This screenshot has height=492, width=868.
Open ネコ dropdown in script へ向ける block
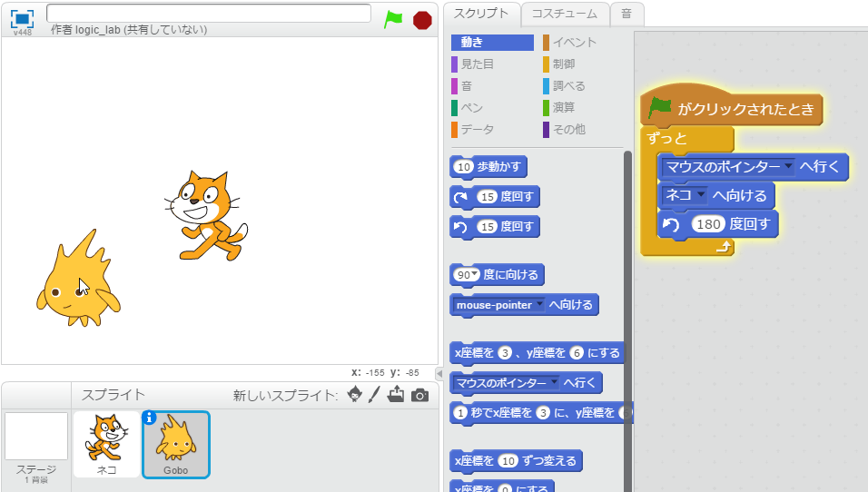(701, 194)
